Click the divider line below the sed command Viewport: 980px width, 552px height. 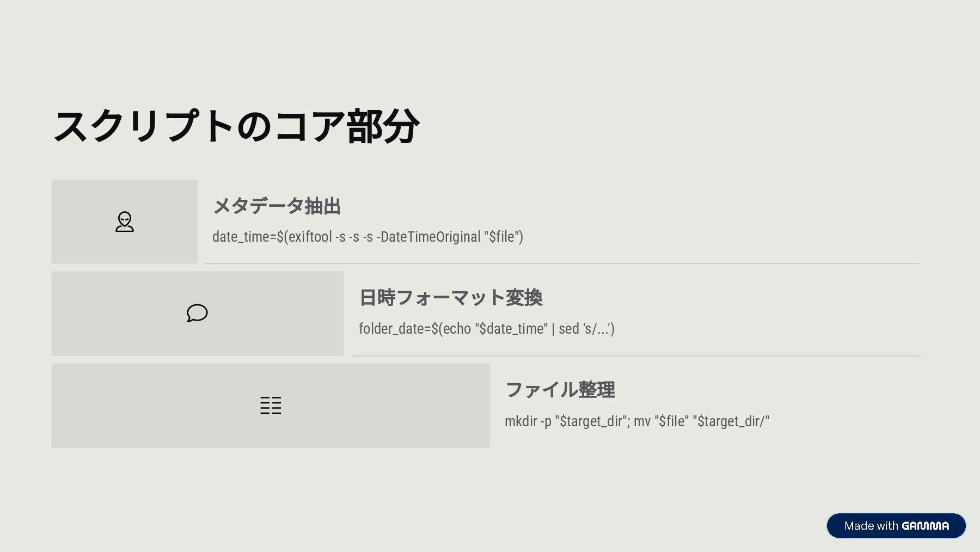(635, 356)
